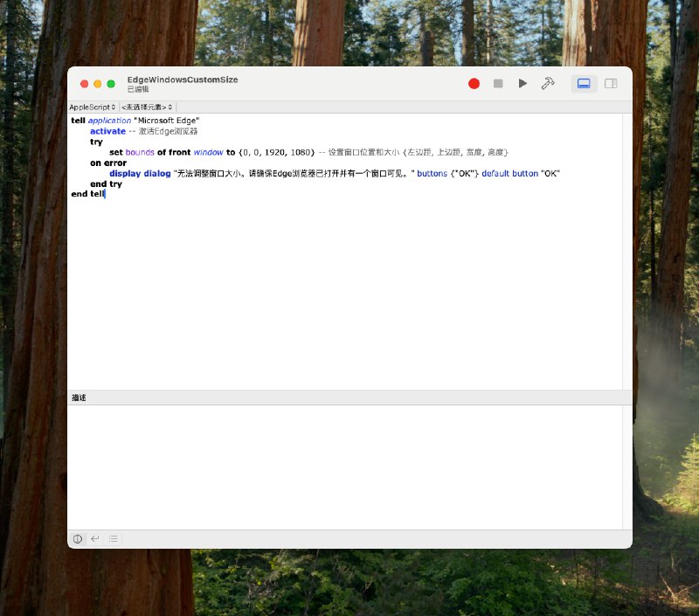Toggle the side library panel
699x616 pixels.
click(611, 83)
